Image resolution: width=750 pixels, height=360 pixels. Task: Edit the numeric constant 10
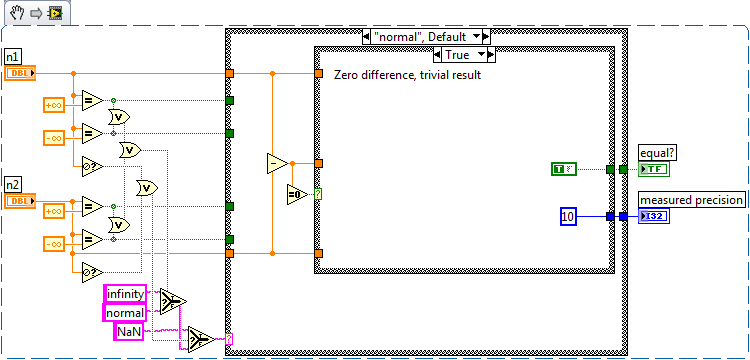(x=568, y=217)
